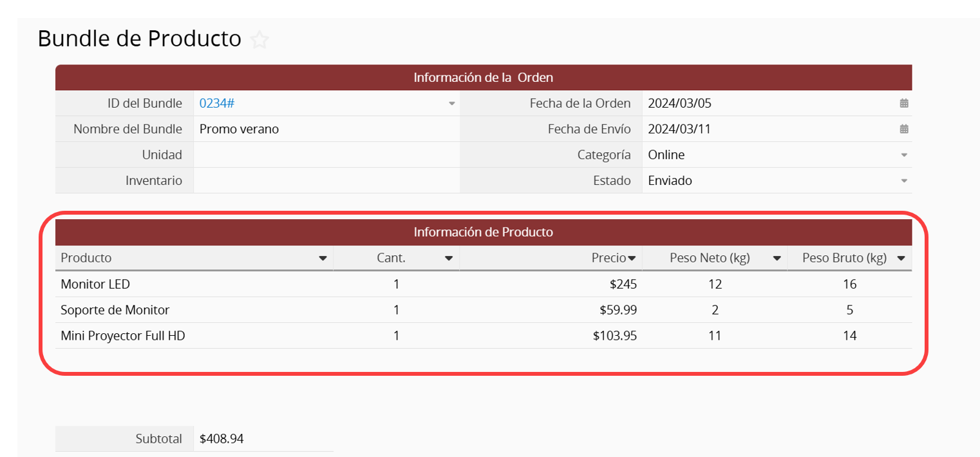Click the empty Inventario field
Image resolution: width=980 pixels, height=457 pixels.
326,180
